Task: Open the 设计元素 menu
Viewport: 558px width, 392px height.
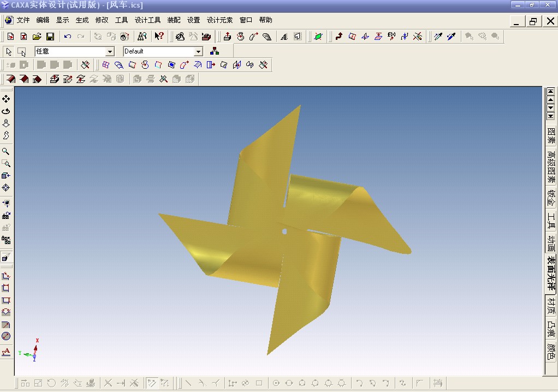Action: pos(219,20)
